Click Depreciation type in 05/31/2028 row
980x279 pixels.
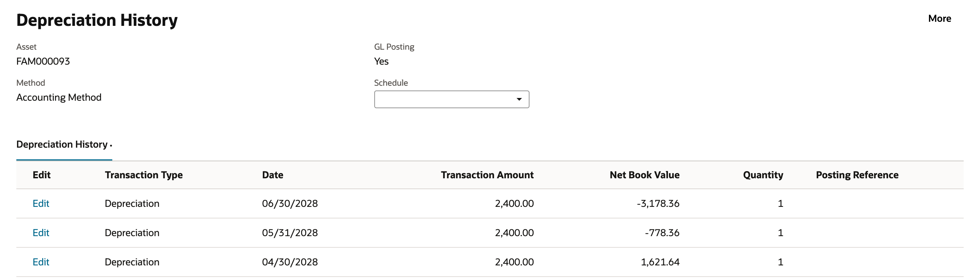point(132,233)
